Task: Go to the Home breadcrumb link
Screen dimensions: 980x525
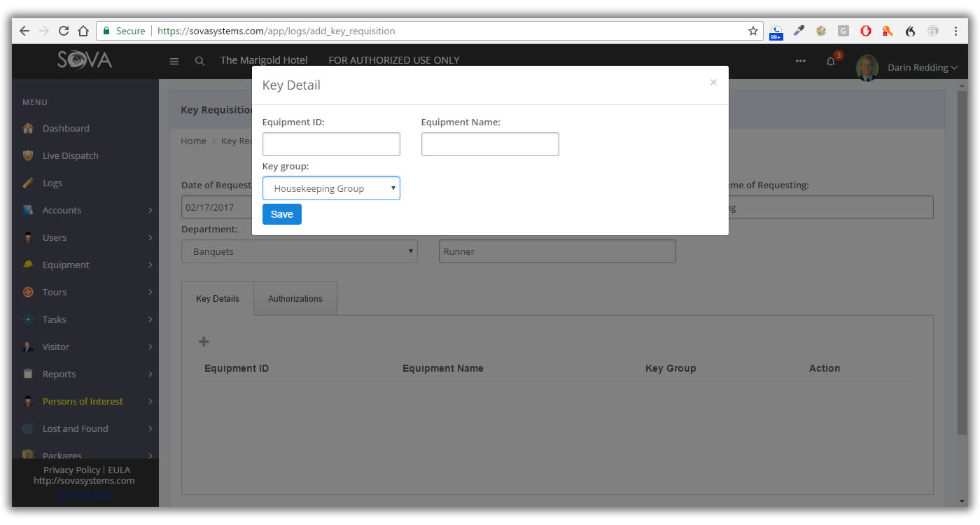Action: click(x=193, y=141)
